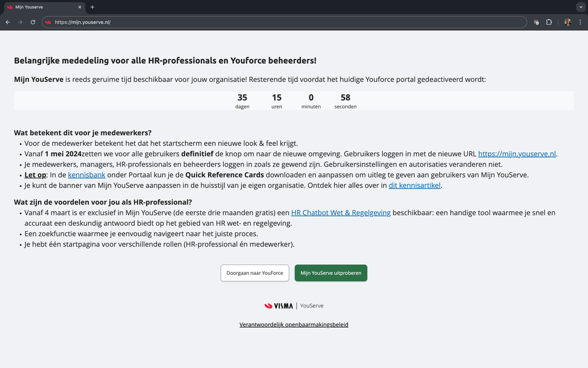Screen dimensions: 588x368
Task: Click the Mijn YouServe uitproberen button
Action: 331,273
